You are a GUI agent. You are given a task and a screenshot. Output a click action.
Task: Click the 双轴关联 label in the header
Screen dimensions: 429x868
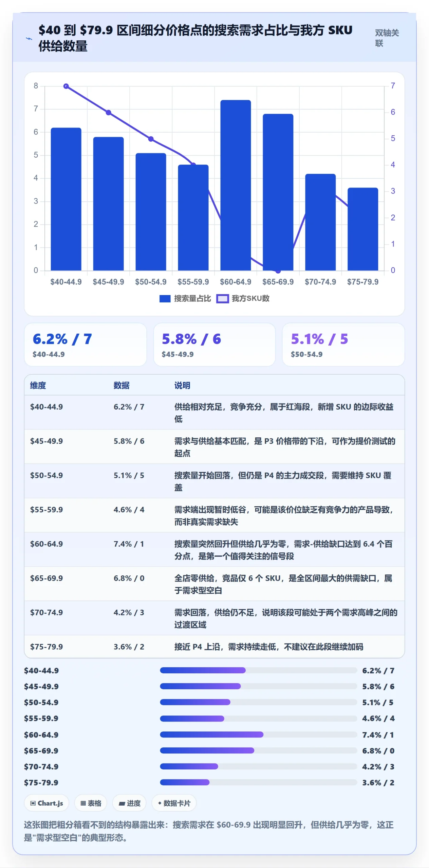click(387, 38)
